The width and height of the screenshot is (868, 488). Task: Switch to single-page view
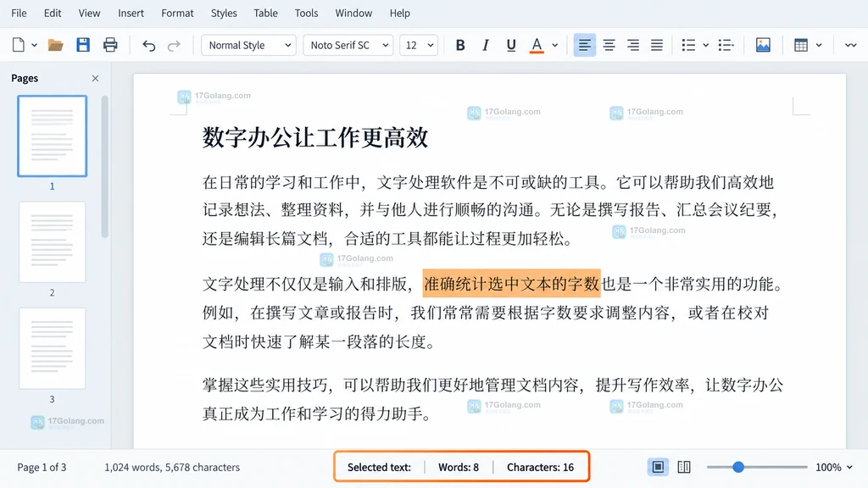tap(658, 467)
